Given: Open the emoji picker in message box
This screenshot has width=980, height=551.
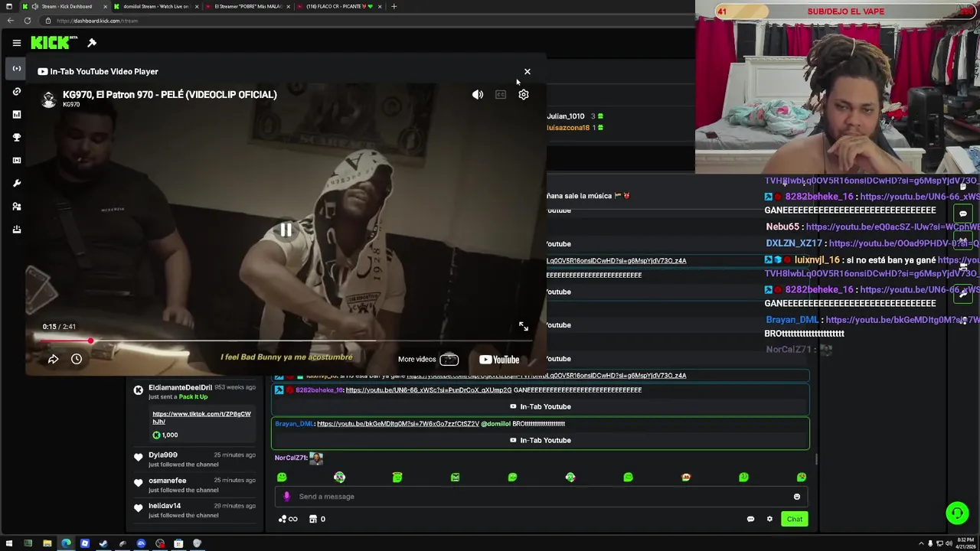Looking at the screenshot, I should pos(797,497).
